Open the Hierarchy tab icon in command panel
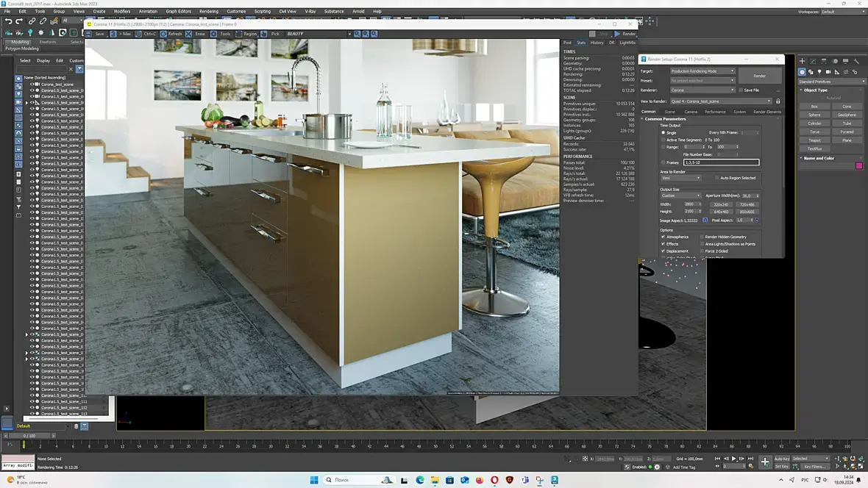 (824, 62)
